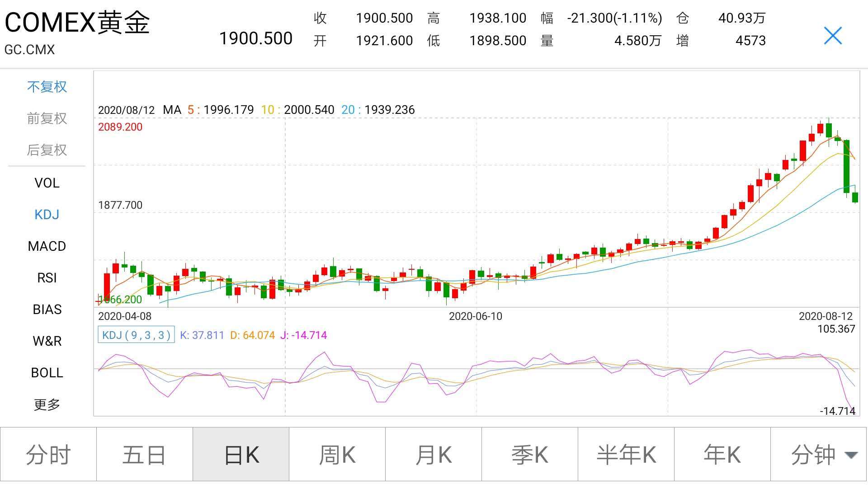Select 后复权 price adjustment option

pos(47,150)
